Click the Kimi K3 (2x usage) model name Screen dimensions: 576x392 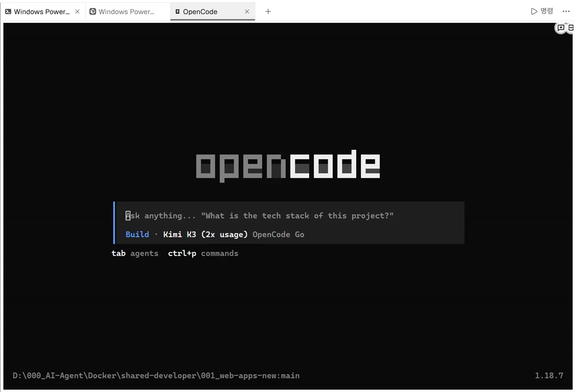click(x=205, y=235)
